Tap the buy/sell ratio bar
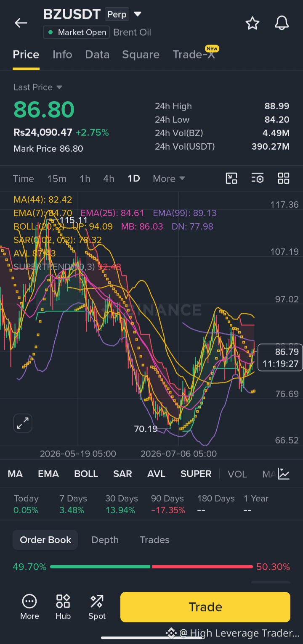Viewport: 303px width, 644px height. (x=151, y=567)
